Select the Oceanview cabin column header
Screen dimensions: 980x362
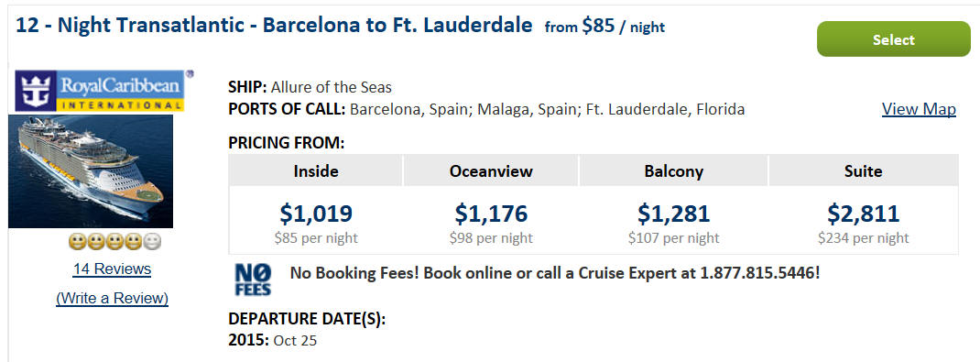(491, 170)
